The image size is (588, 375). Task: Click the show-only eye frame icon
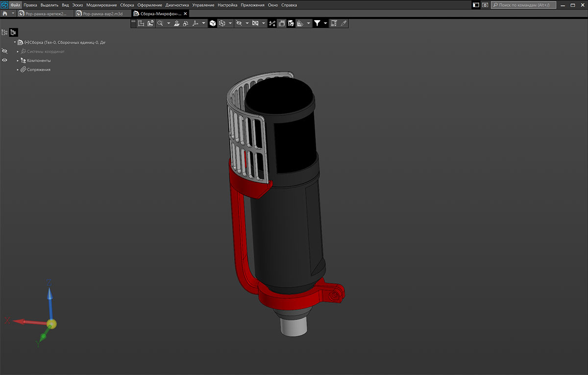(255, 23)
